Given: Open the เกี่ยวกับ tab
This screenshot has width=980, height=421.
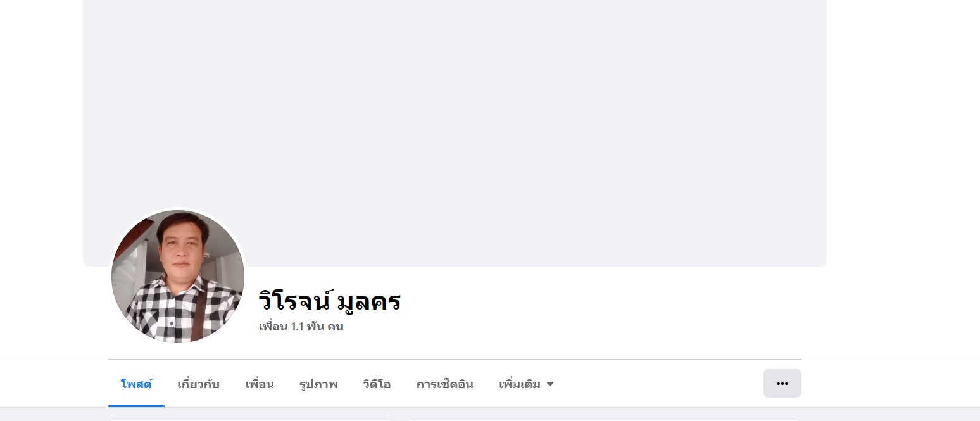Looking at the screenshot, I should pos(199,384).
